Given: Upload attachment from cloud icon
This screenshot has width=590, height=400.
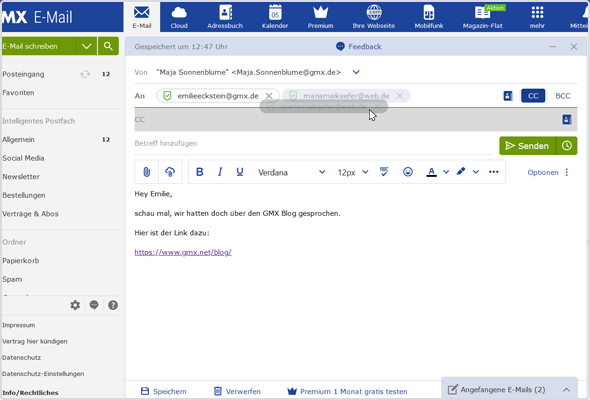Looking at the screenshot, I should (170, 172).
